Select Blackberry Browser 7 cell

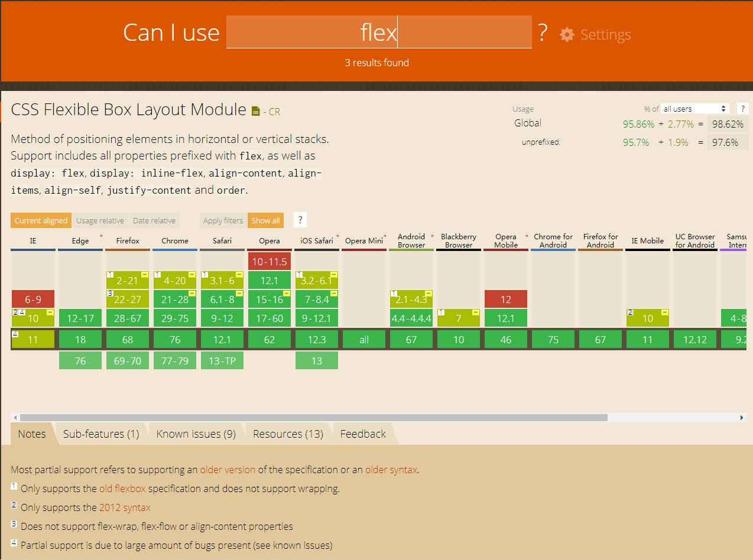click(x=459, y=318)
